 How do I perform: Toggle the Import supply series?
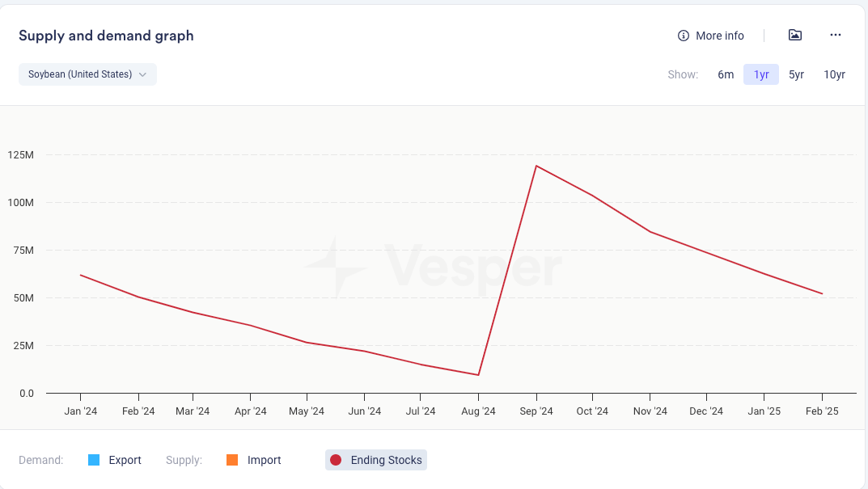pyautogui.click(x=264, y=460)
